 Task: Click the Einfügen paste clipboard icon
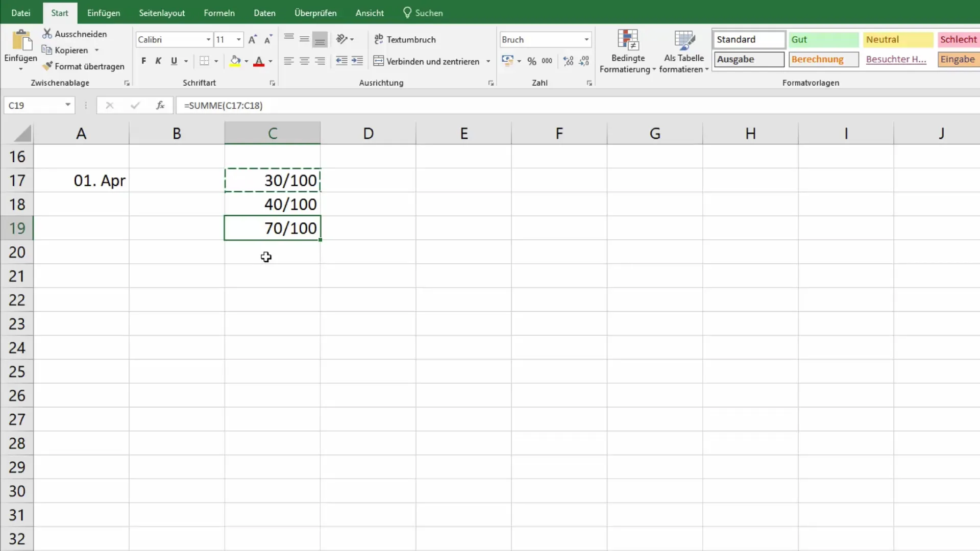pyautogui.click(x=21, y=41)
